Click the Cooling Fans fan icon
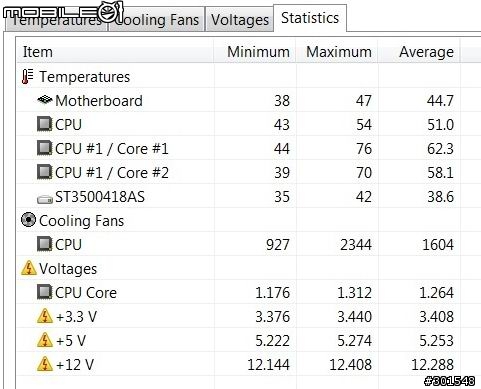 pos(28,220)
